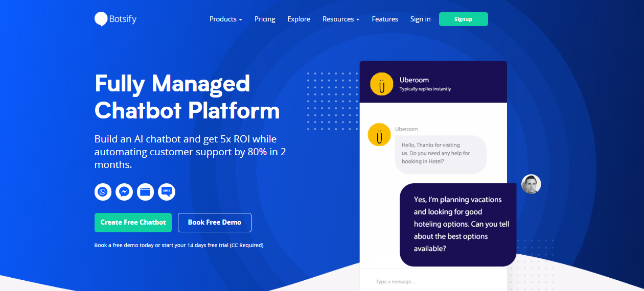
Task: Open the Explore menu item
Action: pos(298,19)
